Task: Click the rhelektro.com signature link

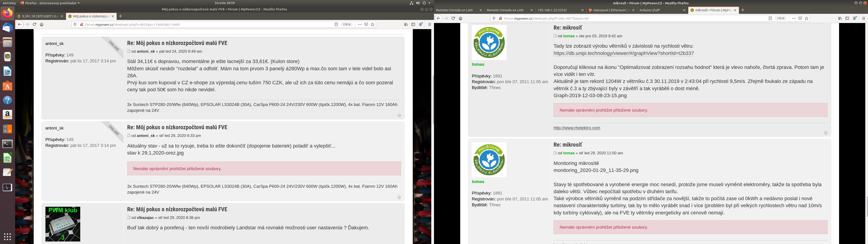Action: (x=577, y=128)
